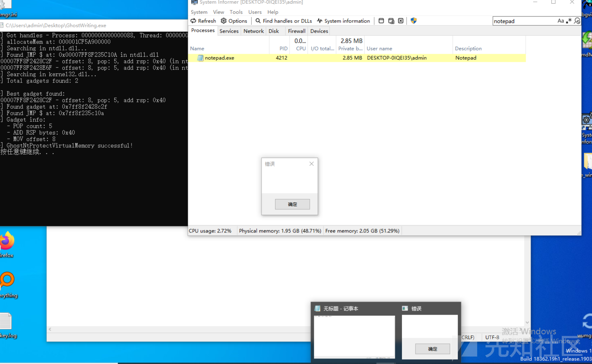Switch to the Firewall tab
Image resolution: width=592 pixels, height=364 pixels.
297,31
